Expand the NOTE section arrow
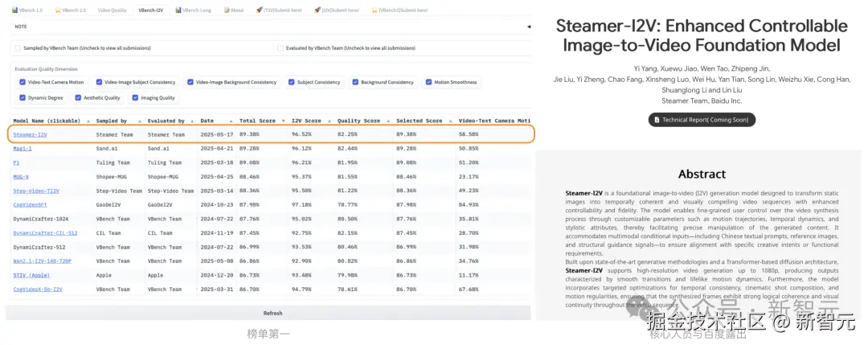Screen dimensions: 868x345 [x=528, y=27]
